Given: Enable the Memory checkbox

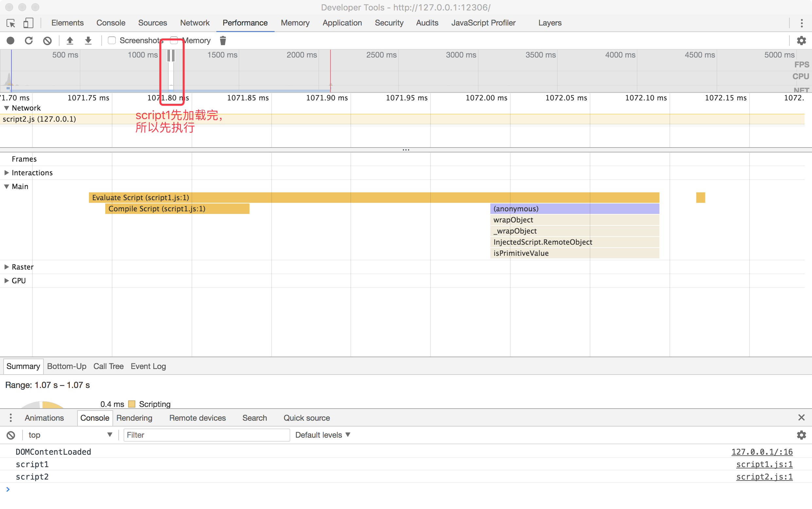Looking at the screenshot, I should 174,41.
